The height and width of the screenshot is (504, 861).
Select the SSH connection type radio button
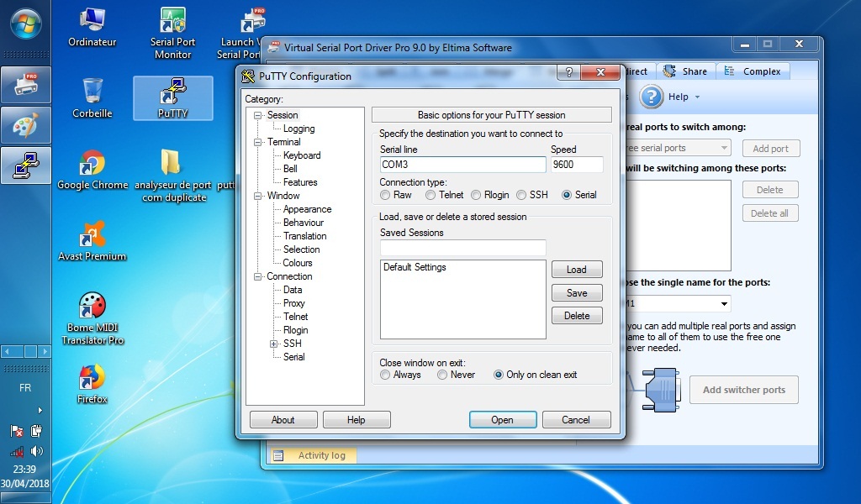pos(521,195)
